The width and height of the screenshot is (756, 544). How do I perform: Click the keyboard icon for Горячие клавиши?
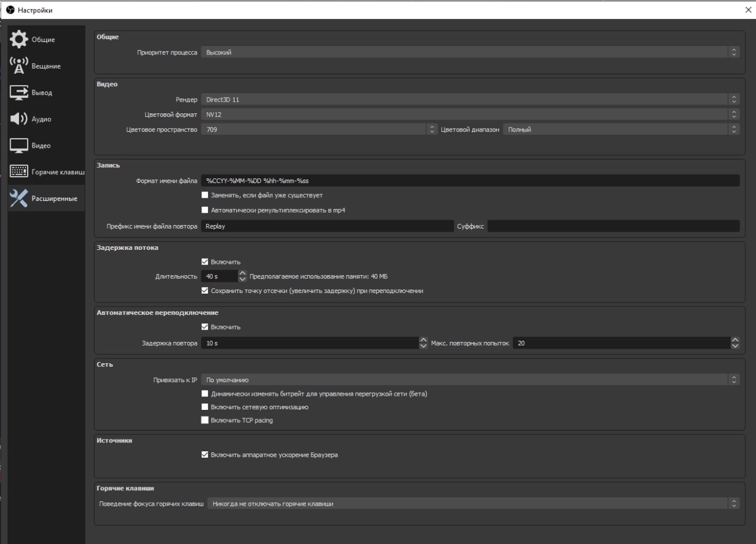(x=18, y=172)
